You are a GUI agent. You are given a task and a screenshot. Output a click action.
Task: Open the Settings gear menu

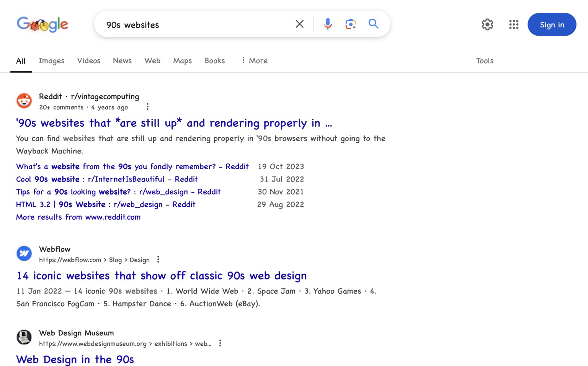point(487,25)
